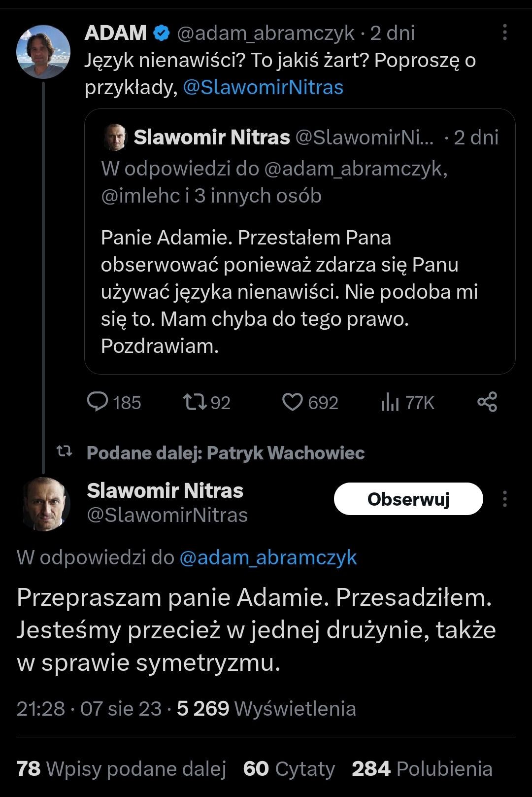Open the @adam_abramczyk reply-to link
This screenshot has width=532, height=797.
(268, 557)
